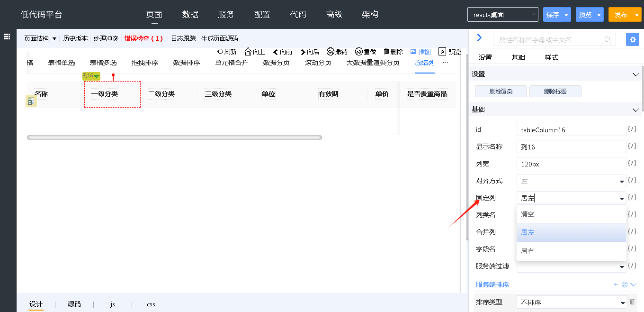Click the 刷新 refresh icon

coord(220,52)
